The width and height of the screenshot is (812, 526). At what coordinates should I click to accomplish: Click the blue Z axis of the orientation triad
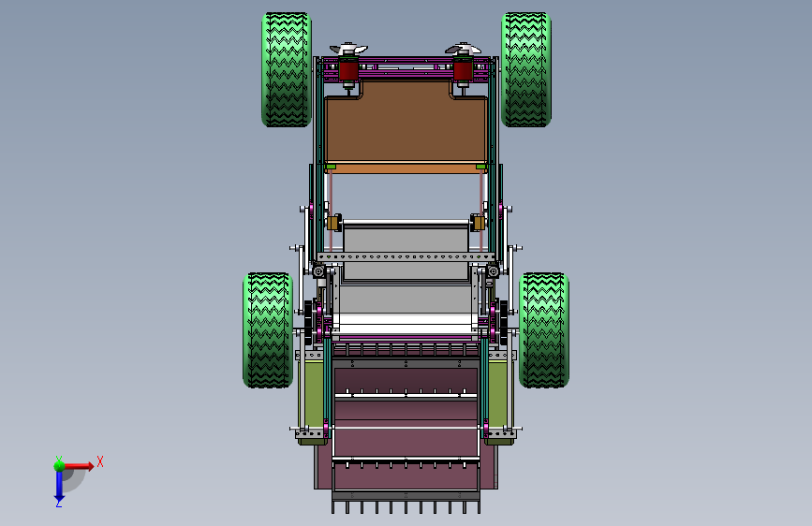pos(59,487)
